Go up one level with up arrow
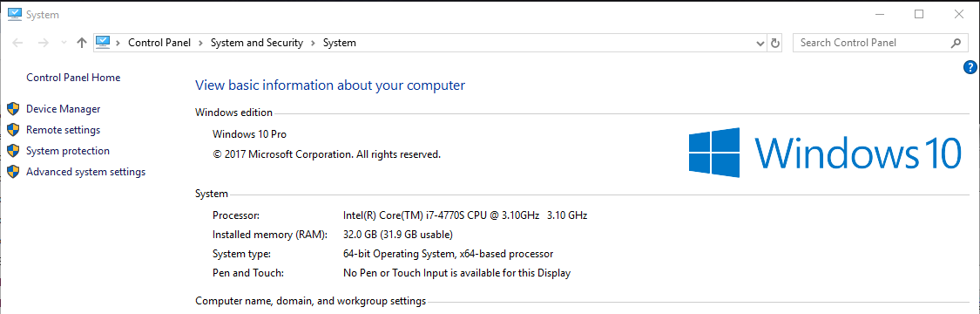 click(81, 43)
